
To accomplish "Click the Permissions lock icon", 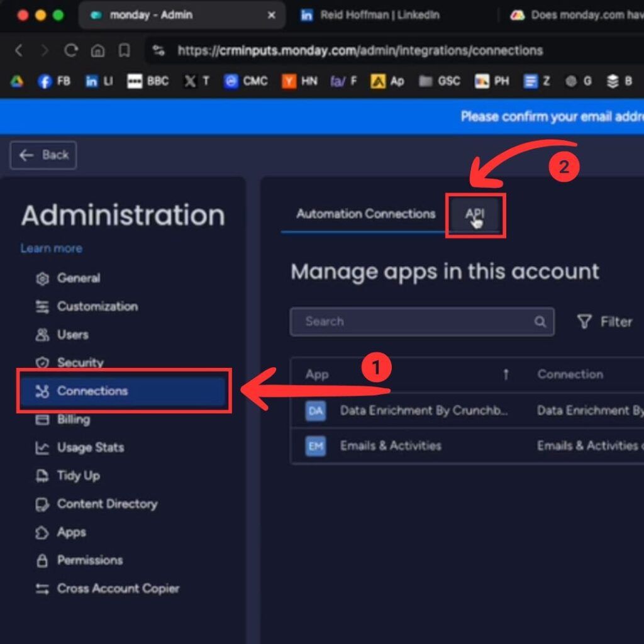I will (42, 560).
